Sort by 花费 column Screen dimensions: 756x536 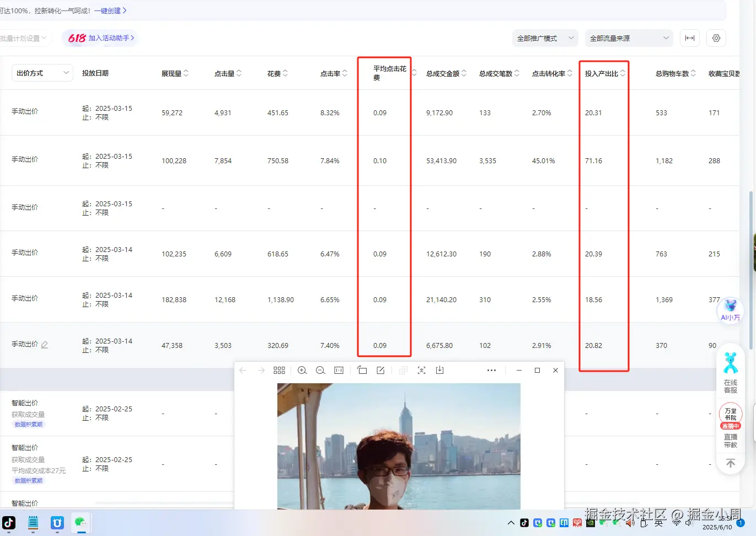(x=285, y=73)
